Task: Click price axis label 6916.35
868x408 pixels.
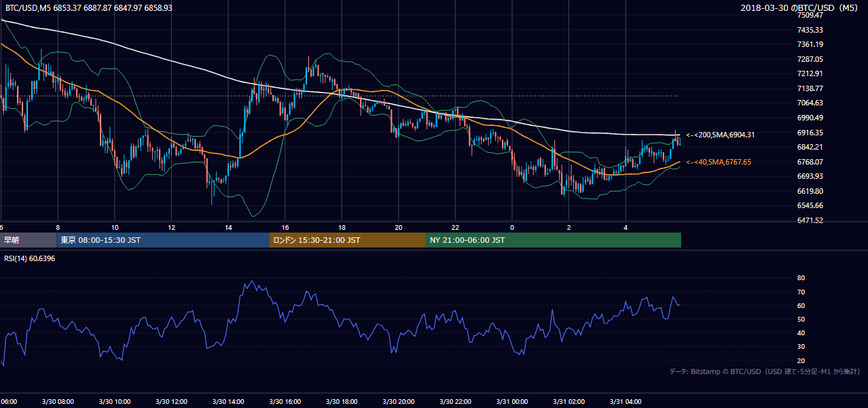Action: point(810,133)
